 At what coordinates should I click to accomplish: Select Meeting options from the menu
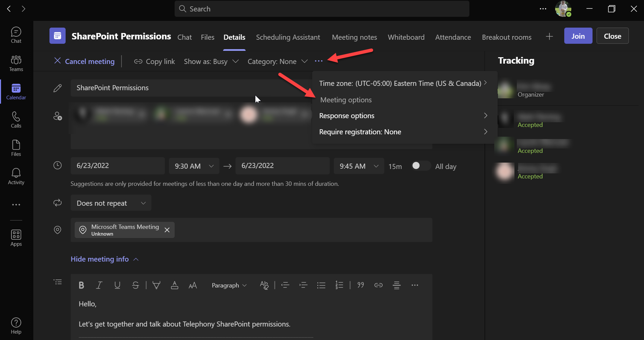(346, 100)
